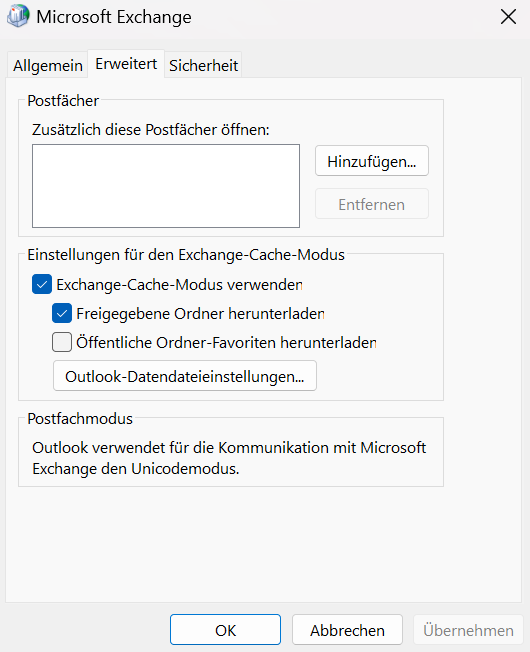Click the Abbrechen button
The width and height of the screenshot is (530, 652).
coord(347,630)
